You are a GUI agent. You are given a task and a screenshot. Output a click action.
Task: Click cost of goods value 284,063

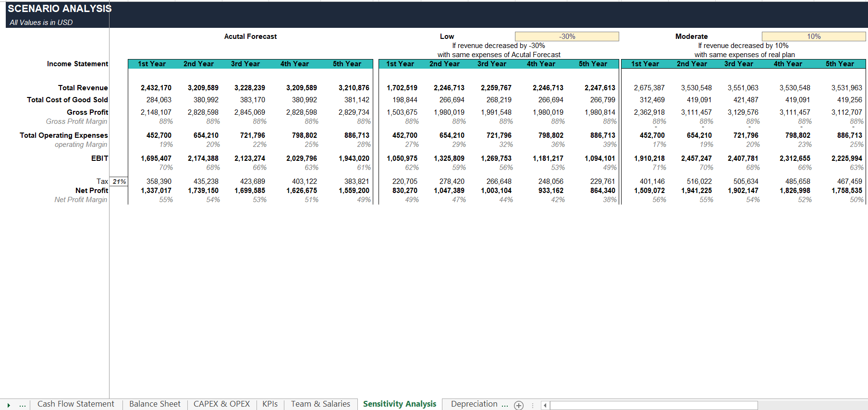[159, 100]
